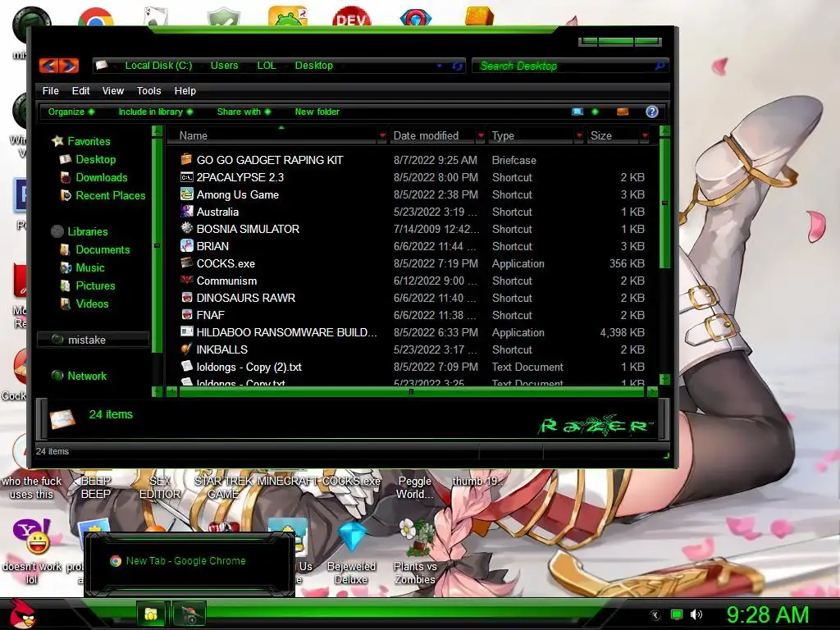Select the Among Us Game shortcut icon
The width and height of the screenshot is (840, 630).
(x=186, y=194)
